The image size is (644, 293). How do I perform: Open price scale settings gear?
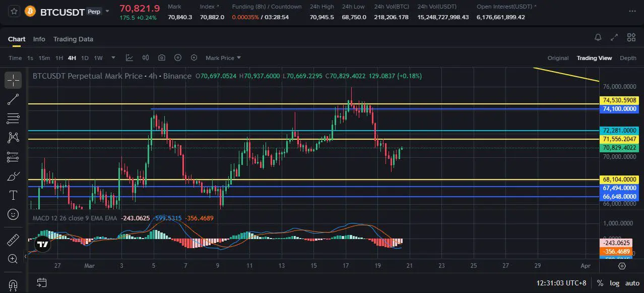pos(622,266)
